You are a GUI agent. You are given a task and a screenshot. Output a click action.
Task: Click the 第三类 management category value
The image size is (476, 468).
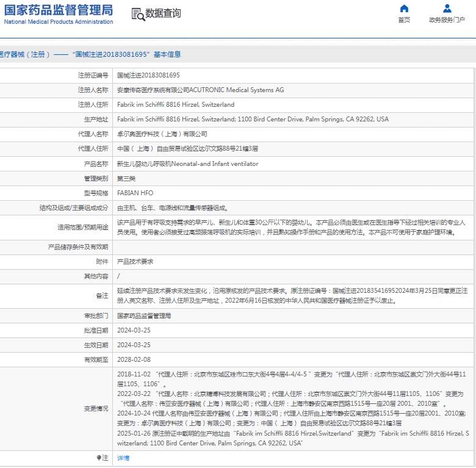[x=126, y=178]
